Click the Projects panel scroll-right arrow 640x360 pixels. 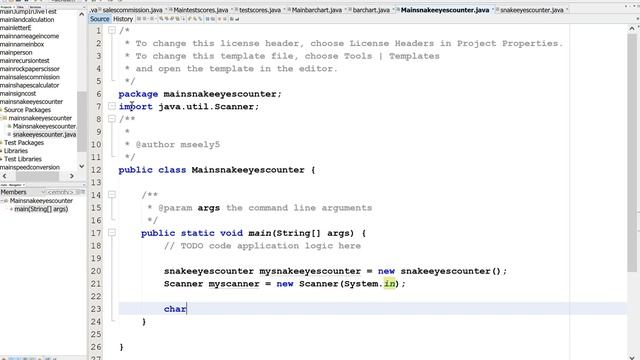point(72,176)
